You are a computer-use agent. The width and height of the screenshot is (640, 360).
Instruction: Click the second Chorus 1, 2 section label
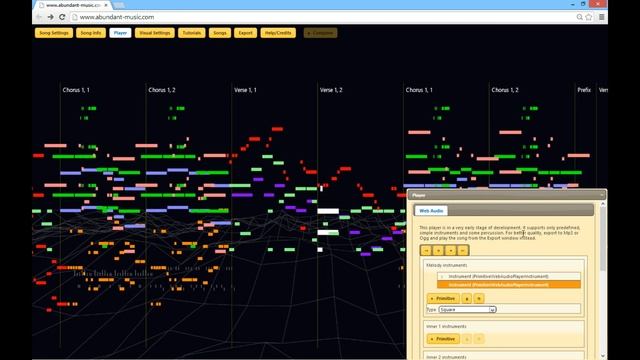(x=505, y=90)
